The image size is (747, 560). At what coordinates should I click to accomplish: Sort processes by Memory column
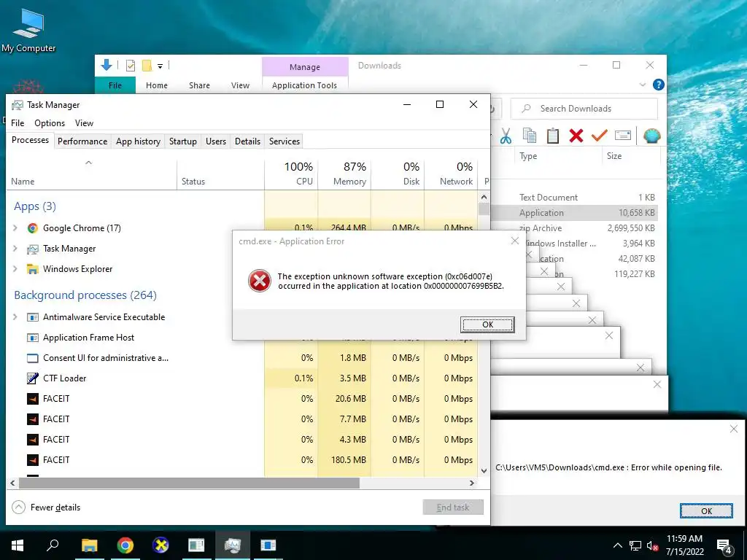point(345,174)
